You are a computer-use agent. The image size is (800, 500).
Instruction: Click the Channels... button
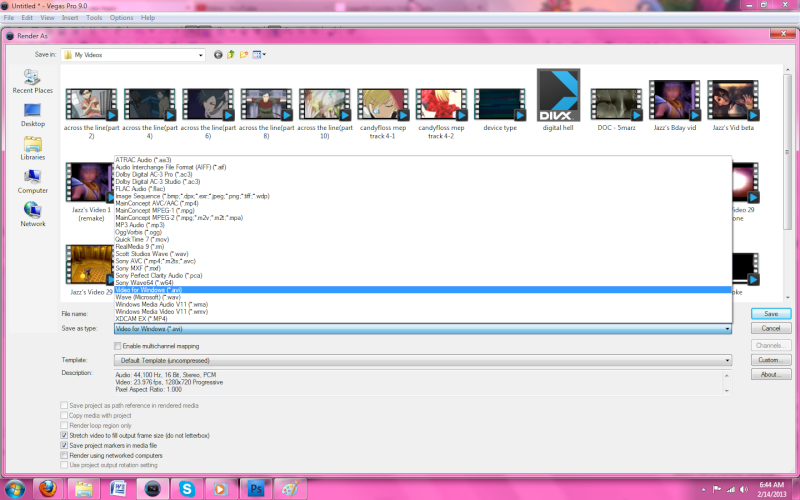pos(771,345)
